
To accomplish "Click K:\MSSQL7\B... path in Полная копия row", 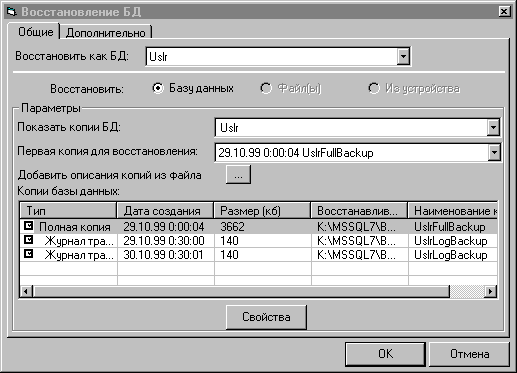I will 356,227.
